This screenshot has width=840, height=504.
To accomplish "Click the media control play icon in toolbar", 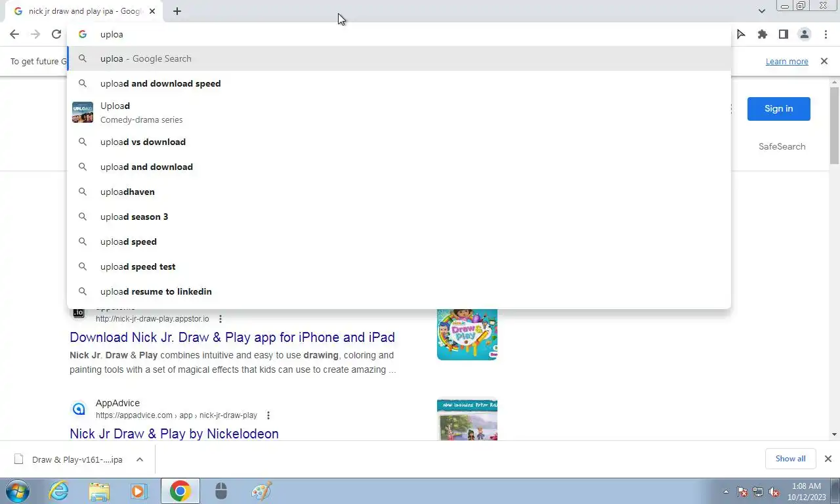I will click(741, 34).
